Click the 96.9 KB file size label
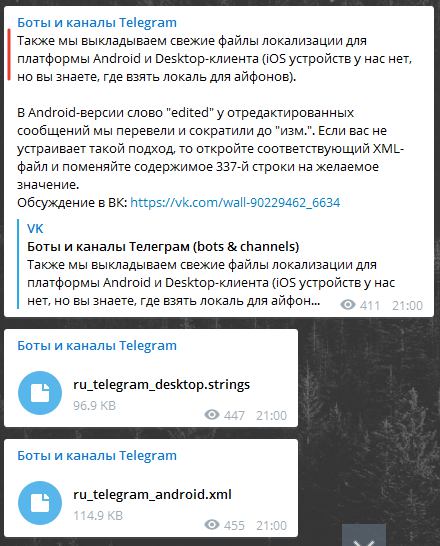This screenshot has width=440, height=546. pyautogui.click(x=94, y=405)
